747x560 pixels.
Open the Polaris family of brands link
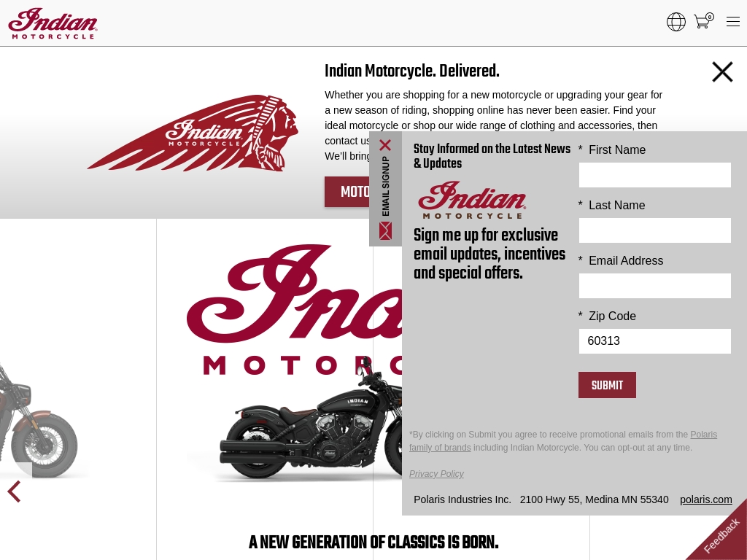click(x=562, y=441)
